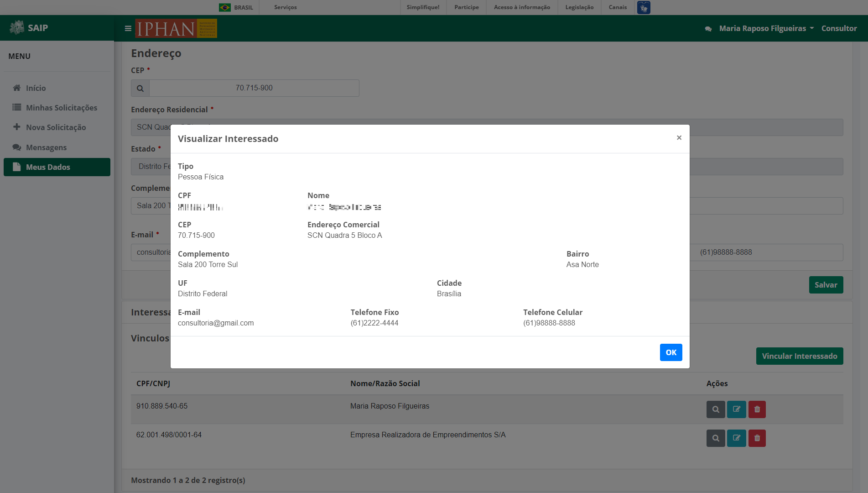Edit the Maria Raposo Filgueiras link
Viewport: 868px width, 493px height.
(736, 409)
